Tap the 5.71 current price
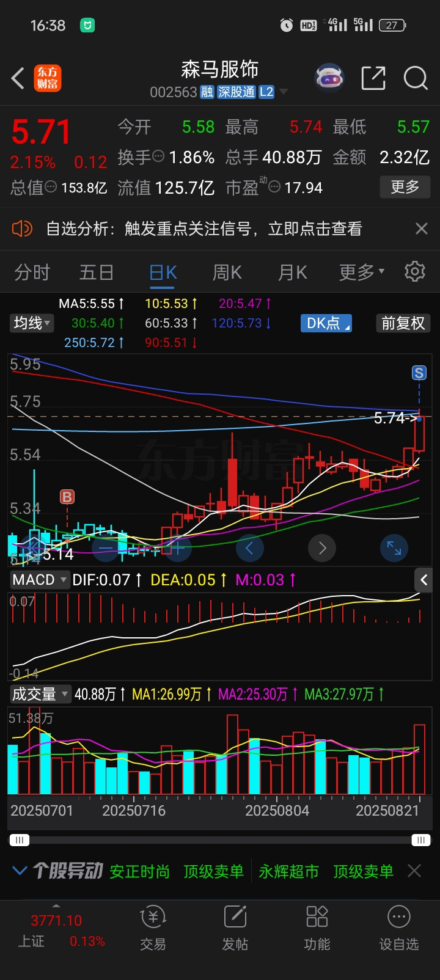440x980 pixels. tap(42, 131)
